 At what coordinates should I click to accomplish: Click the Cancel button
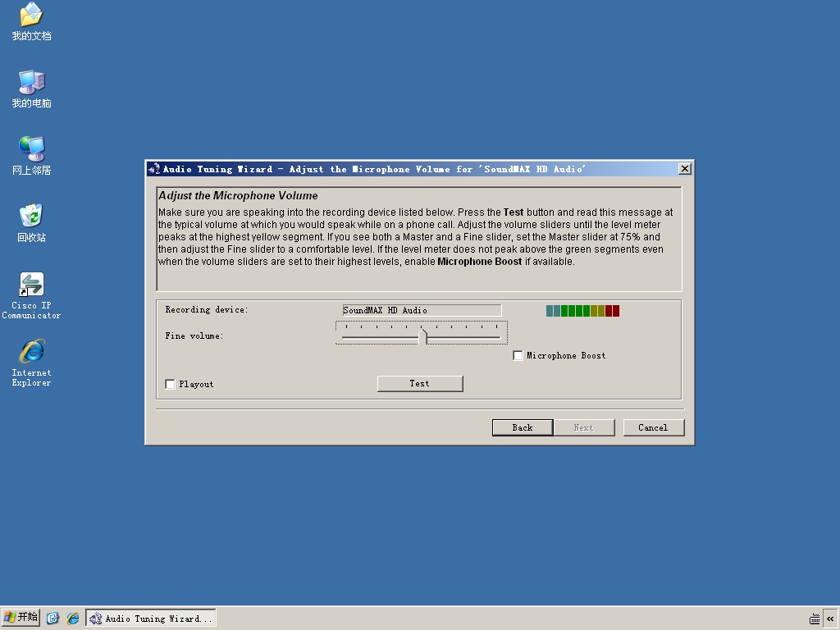click(654, 427)
